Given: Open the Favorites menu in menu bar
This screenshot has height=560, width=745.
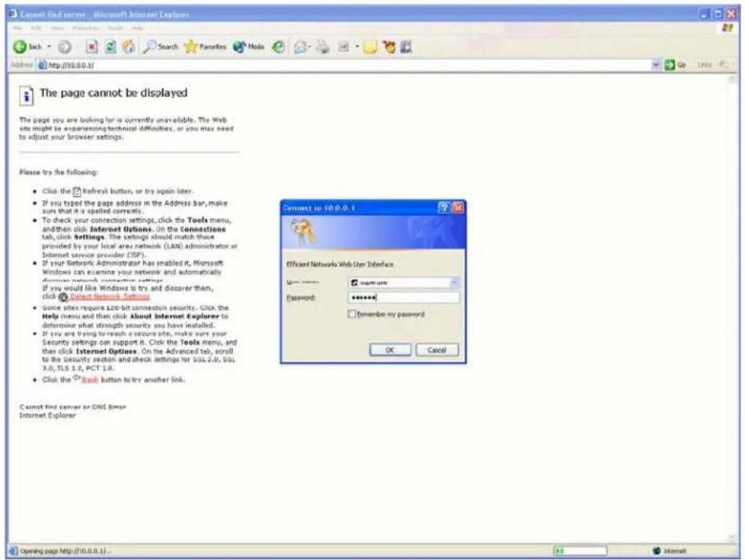Looking at the screenshot, I should 86,29.
